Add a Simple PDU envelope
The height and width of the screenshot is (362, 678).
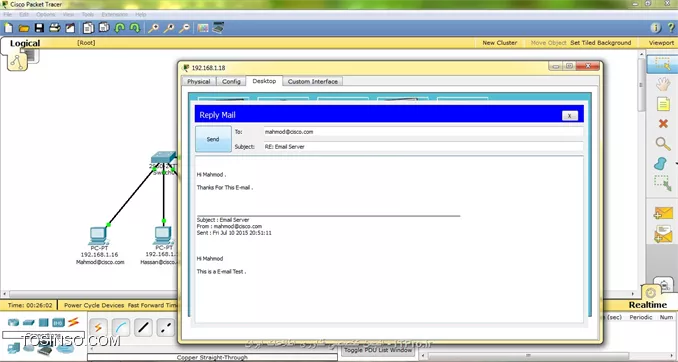pos(663,213)
